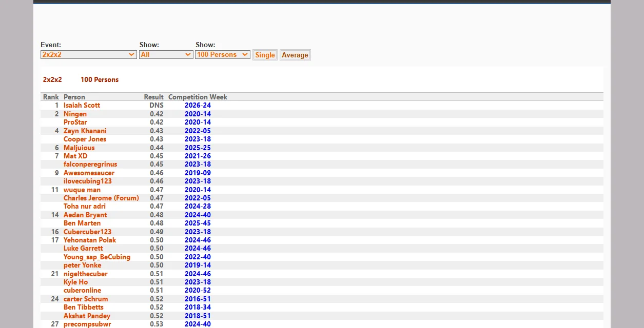The height and width of the screenshot is (328, 644).
Task: Open competition week 2025-45 link
Action: (198, 223)
